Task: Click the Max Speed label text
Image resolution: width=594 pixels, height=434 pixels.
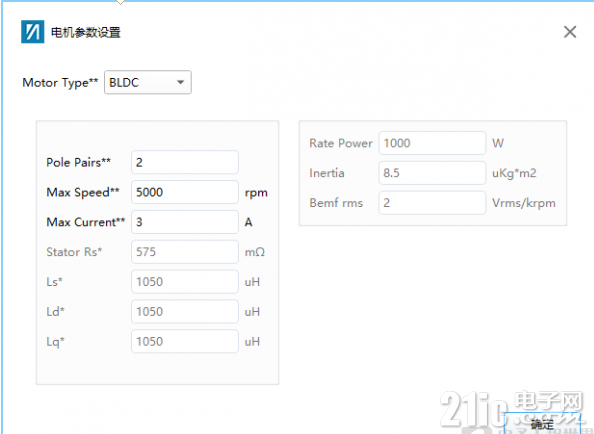Action: (83, 192)
